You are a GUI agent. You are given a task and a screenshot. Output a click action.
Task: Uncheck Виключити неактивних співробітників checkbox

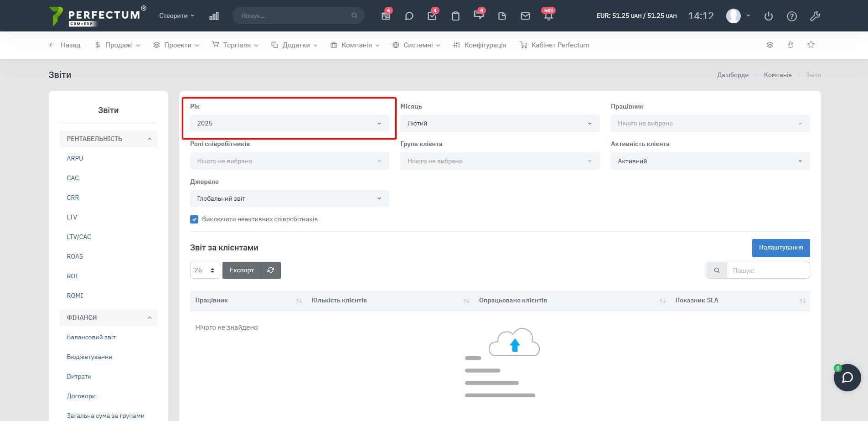point(194,219)
